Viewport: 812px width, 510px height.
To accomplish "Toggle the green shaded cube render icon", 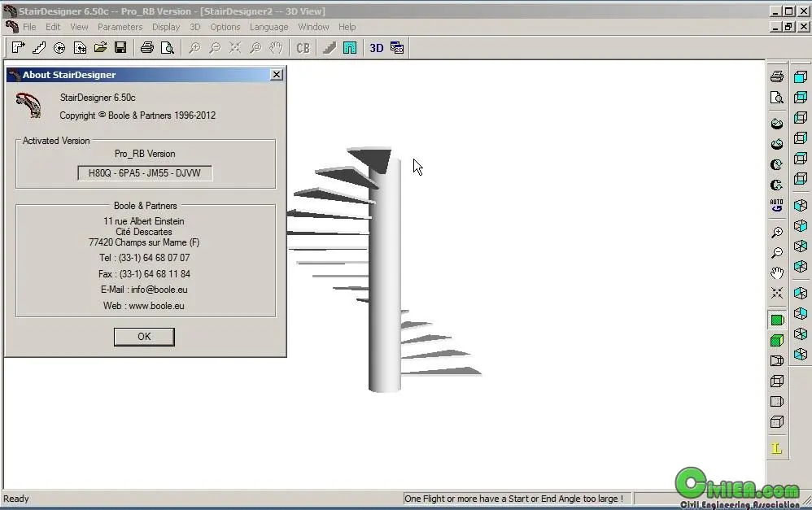I will point(777,340).
